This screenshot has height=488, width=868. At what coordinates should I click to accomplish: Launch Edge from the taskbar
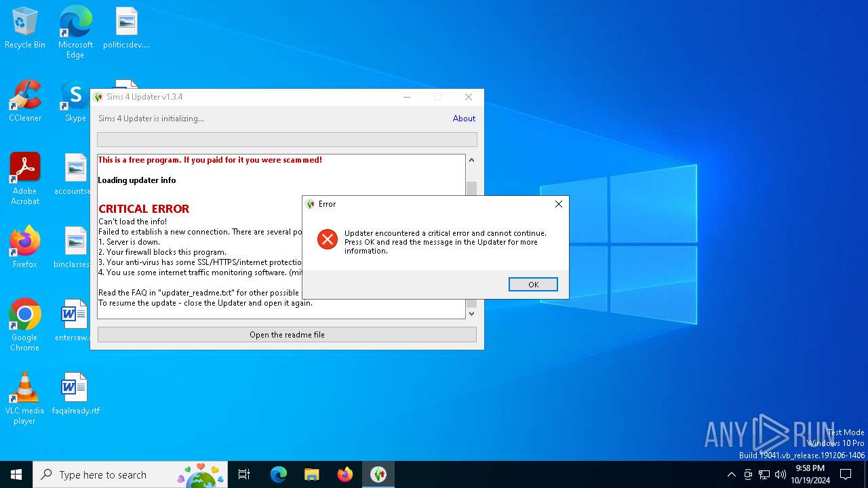279,474
